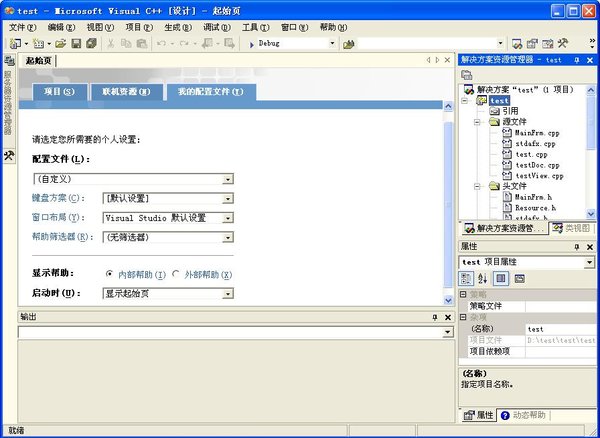Click the Add New Item toolbar icon

[38, 44]
